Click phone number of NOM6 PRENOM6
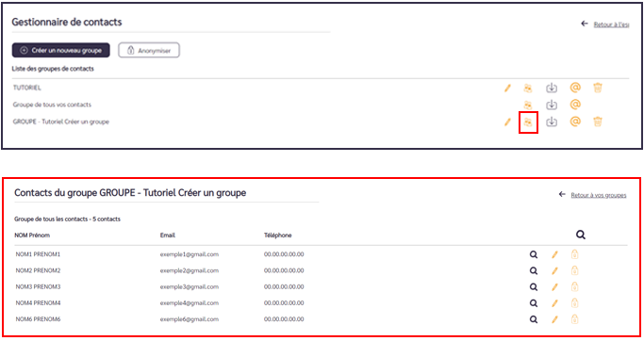Image resolution: width=644 pixels, height=341 pixels. tap(284, 319)
